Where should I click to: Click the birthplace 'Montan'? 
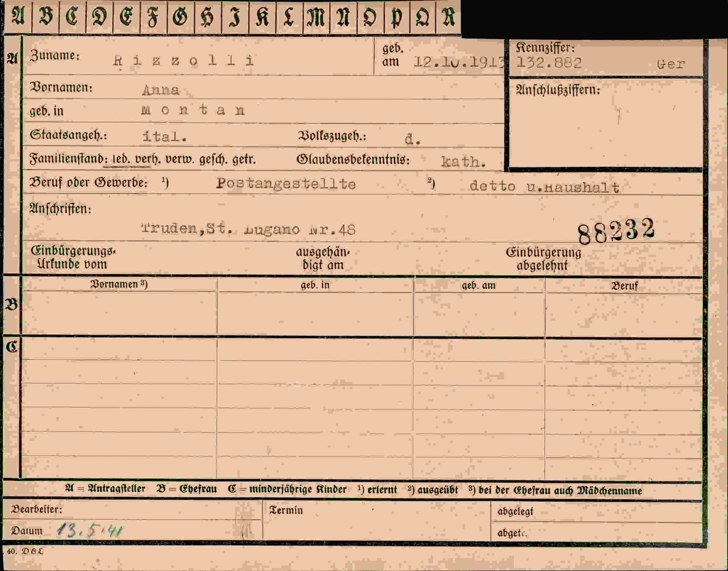pos(193,110)
